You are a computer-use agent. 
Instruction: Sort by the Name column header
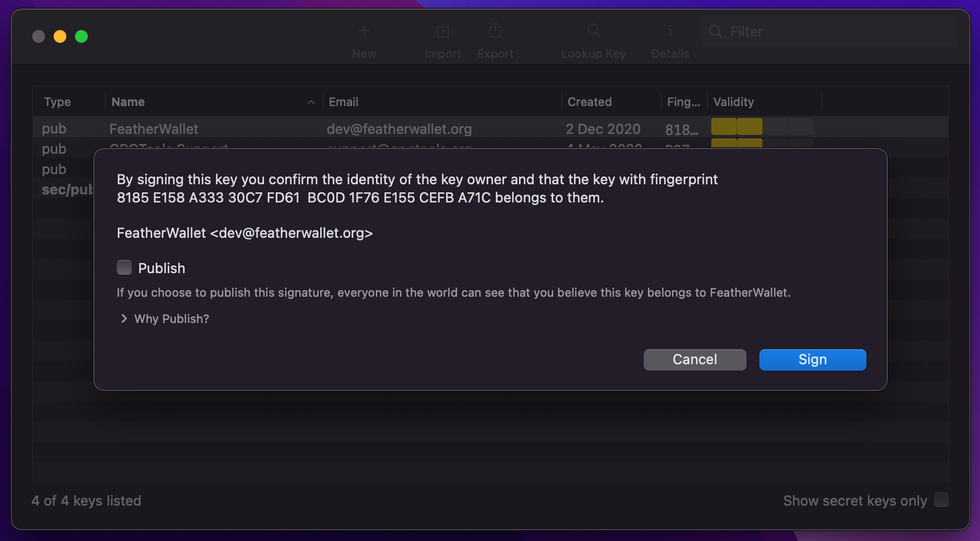coord(128,102)
